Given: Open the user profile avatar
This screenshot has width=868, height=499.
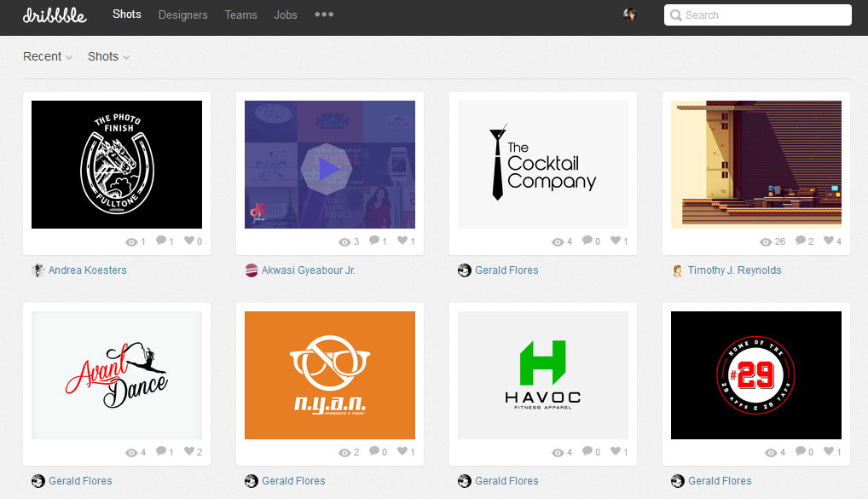Looking at the screenshot, I should point(629,15).
